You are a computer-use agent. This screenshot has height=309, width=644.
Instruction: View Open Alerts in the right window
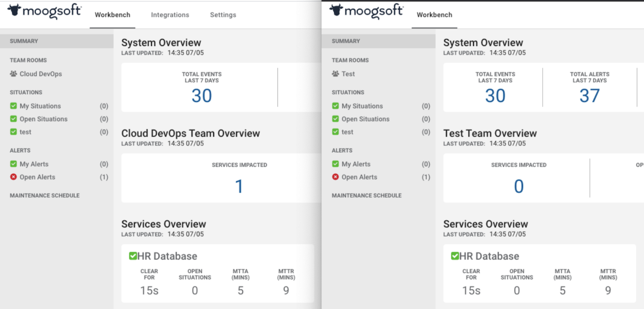tap(359, 177)
